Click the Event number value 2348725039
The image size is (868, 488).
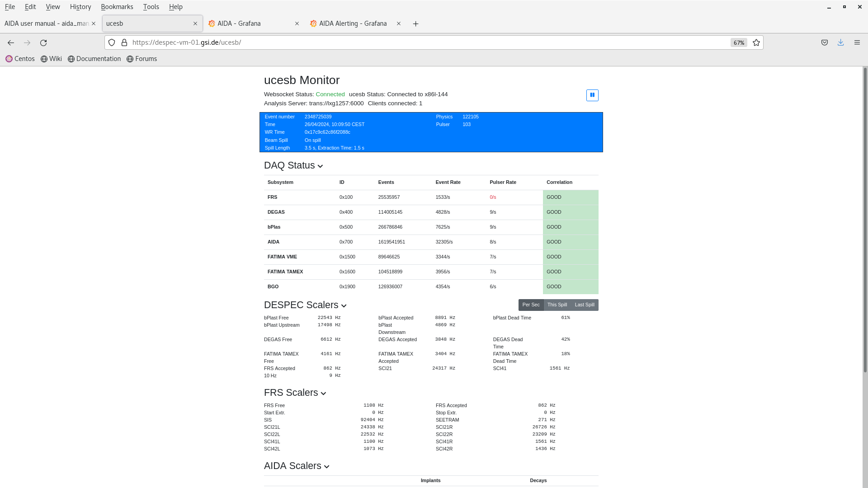coord(318,117)
